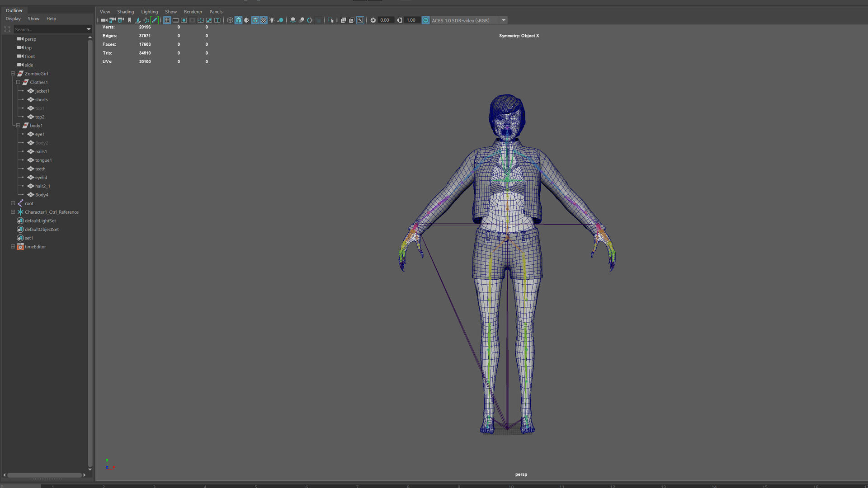Screen dimensions: 868x488
Task: Click the Gamma reset icon
Action: pyautogui.click(x=399, y=20)
